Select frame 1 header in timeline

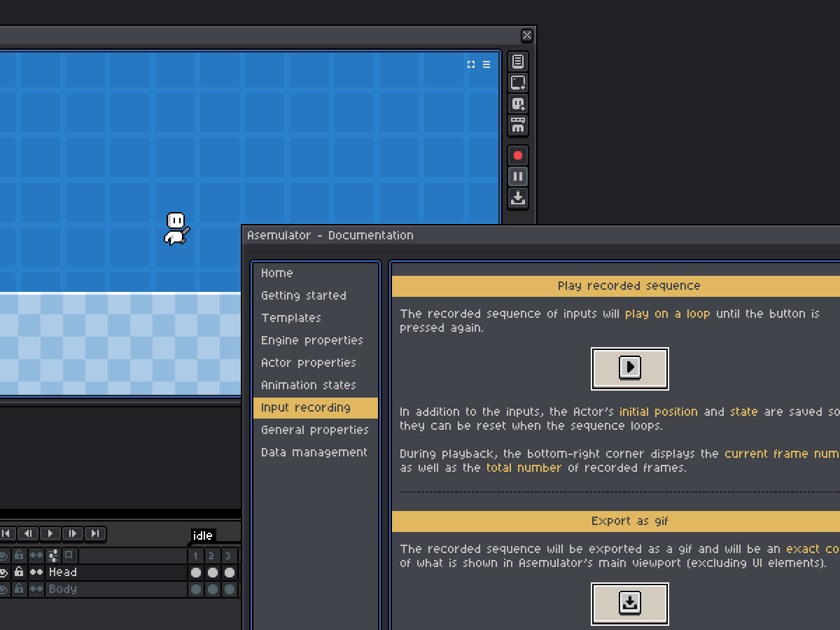pos(196,556)
